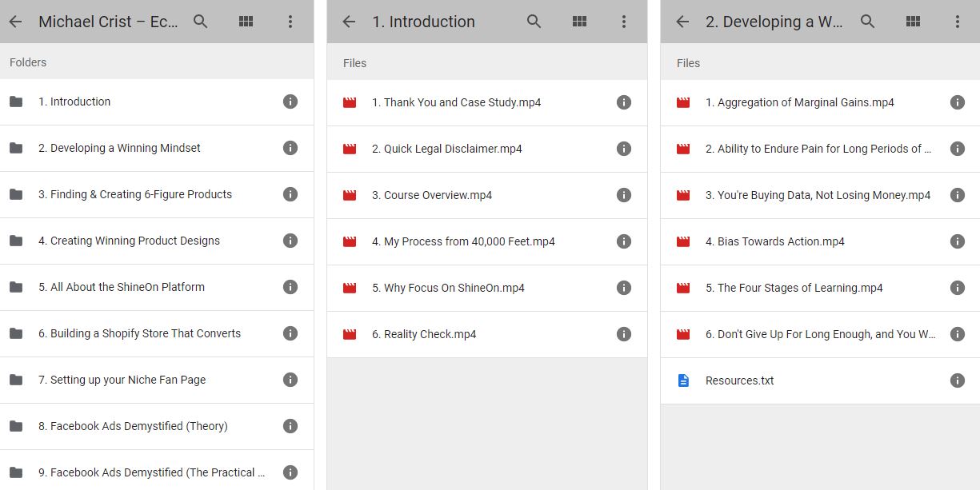Image resolution: width=980 pixels, height=490 pixels.
Task: Show info for 5. Why Focus On ShineOn.mp4
Action: point(624,288)
